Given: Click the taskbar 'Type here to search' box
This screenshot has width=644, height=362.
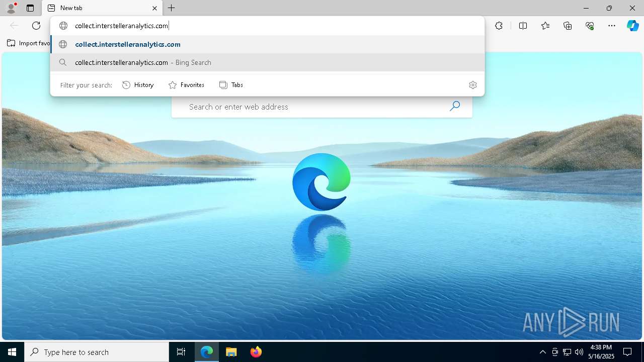Looking at the screenshot, I should point(97,352).
